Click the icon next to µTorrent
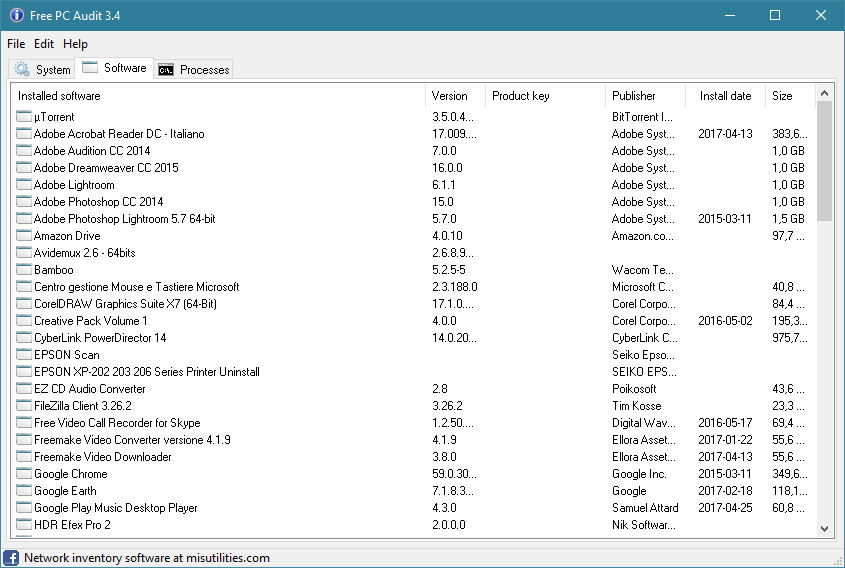Viewport: 845px width, 568px height. tap(24, 117)
